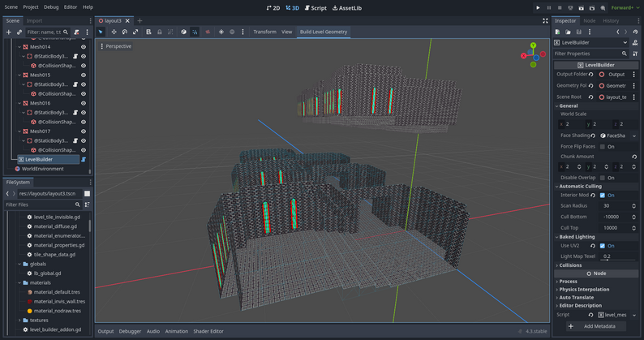Click Play Project button
Image resolution: width=644 pixels, height=340 pixels.
pos(538,8)
